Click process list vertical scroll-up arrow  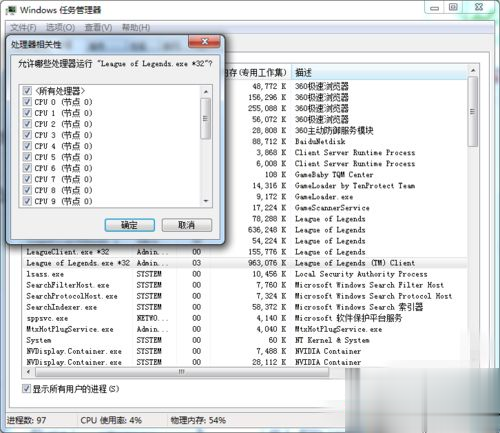[x=473, y=70]
